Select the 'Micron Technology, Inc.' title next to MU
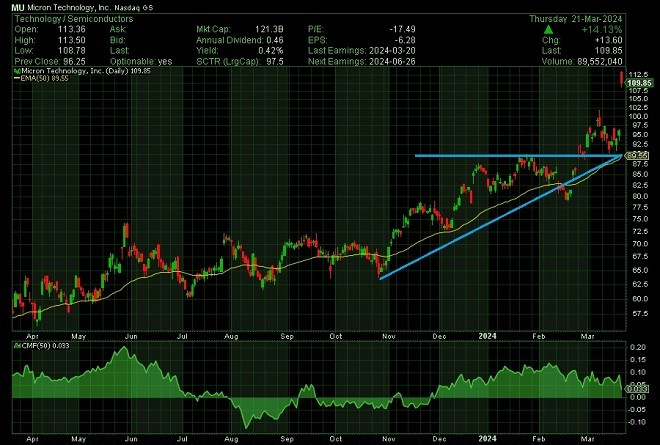Viewport: 660px width, 445px height. (x=69, y=8)
